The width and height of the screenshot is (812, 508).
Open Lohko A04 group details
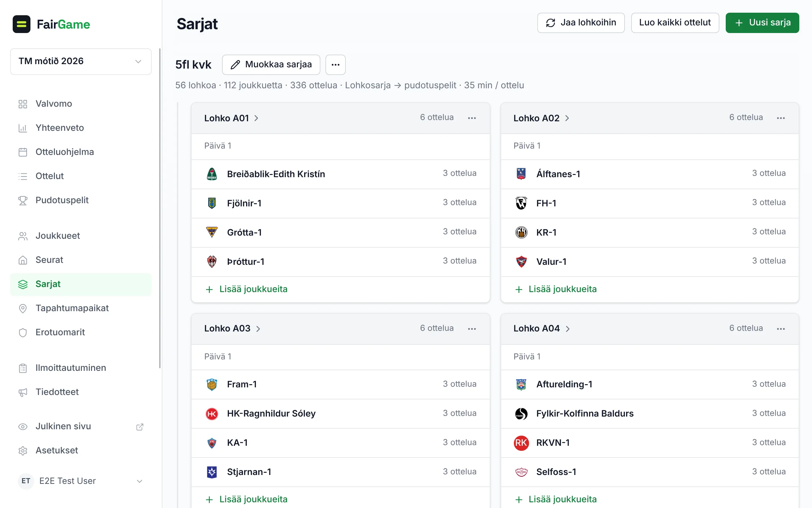[541, 329]
